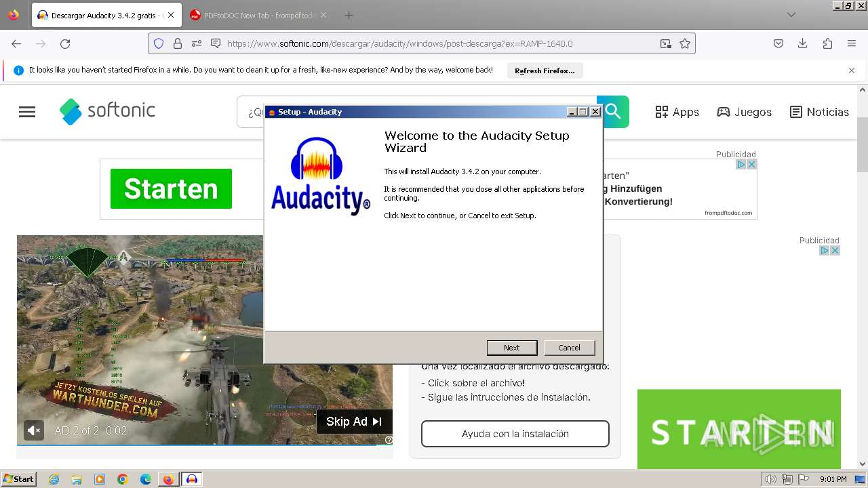The width and height of the screenshot is (868, 488).
Task: Select the Audacity setup taskbar item
Action: click(x=191, y=479)
